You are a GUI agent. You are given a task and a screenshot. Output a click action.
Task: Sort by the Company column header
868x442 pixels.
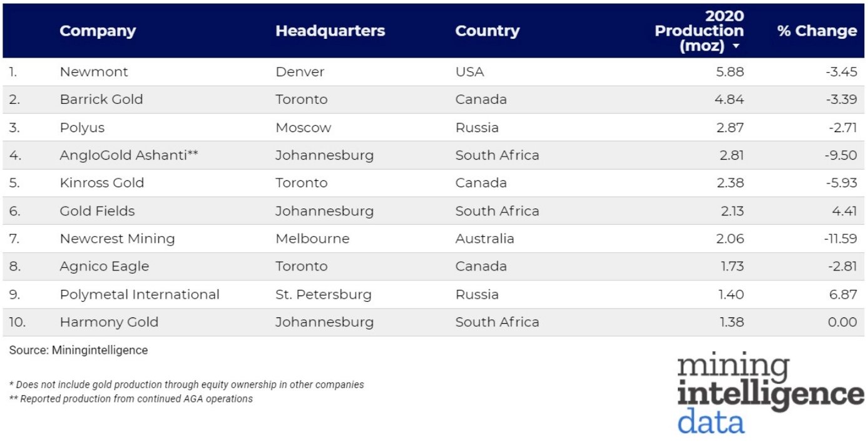click(98, 31)
